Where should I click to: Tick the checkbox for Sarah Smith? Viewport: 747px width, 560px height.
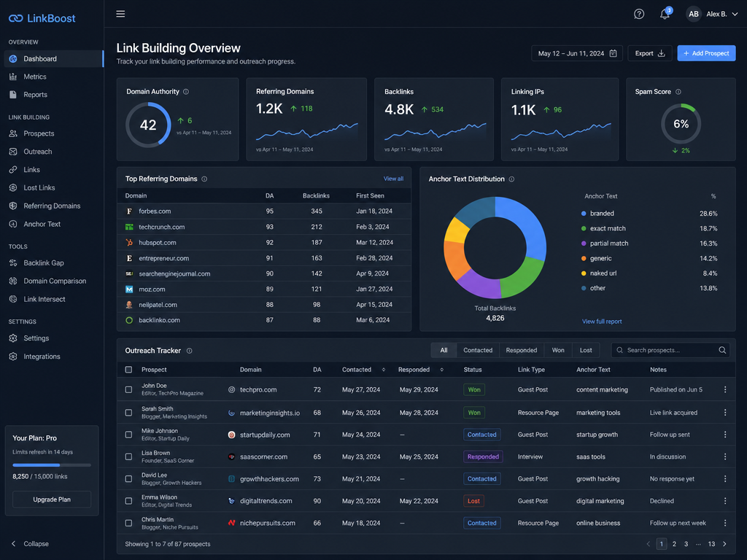pos(128,413)
